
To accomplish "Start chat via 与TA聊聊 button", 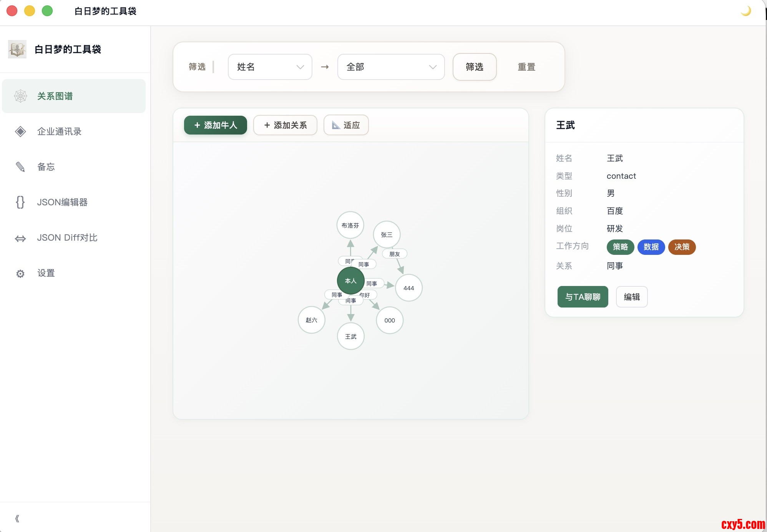I will pos(583,297).
